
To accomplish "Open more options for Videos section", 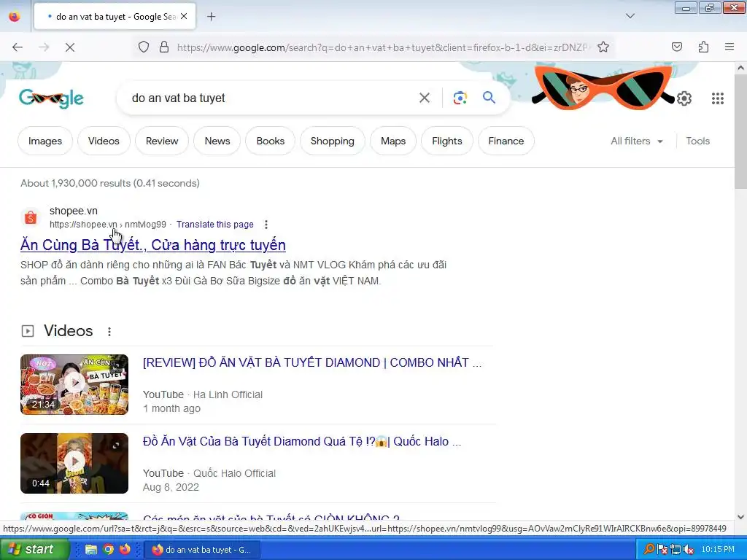I will [109, 332].
